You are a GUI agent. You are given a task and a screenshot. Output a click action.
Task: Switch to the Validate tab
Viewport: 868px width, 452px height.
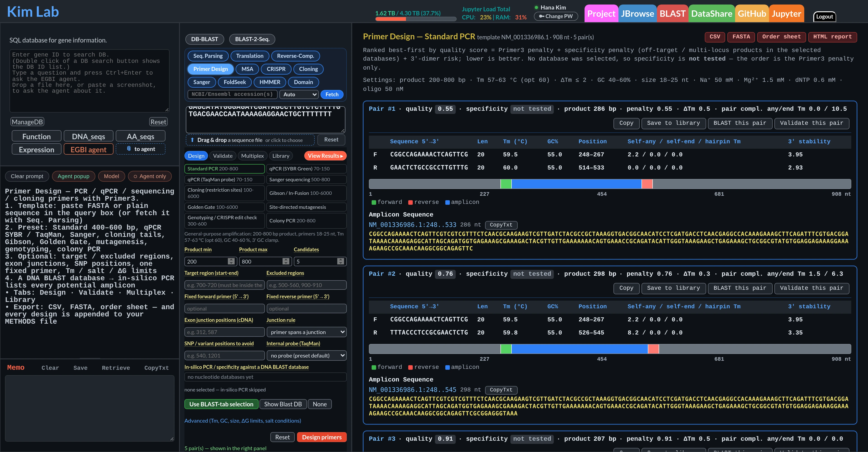coord(223,156)
